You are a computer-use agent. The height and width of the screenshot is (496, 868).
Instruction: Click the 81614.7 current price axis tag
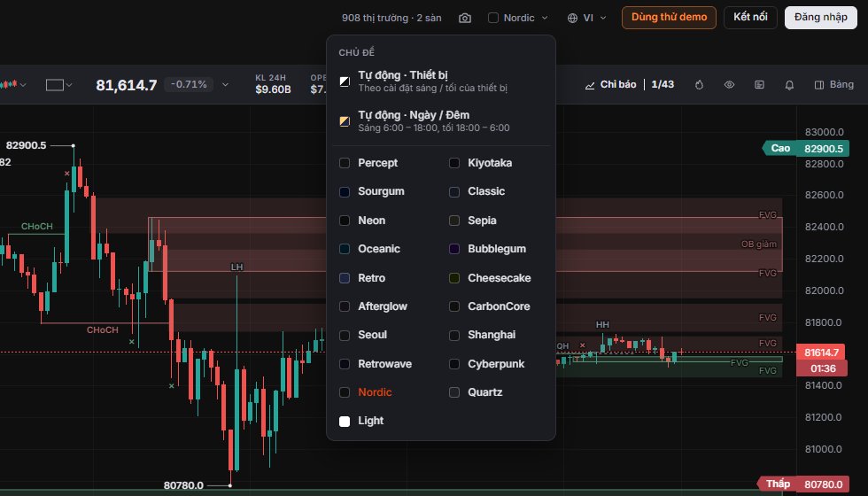point(822,353)
